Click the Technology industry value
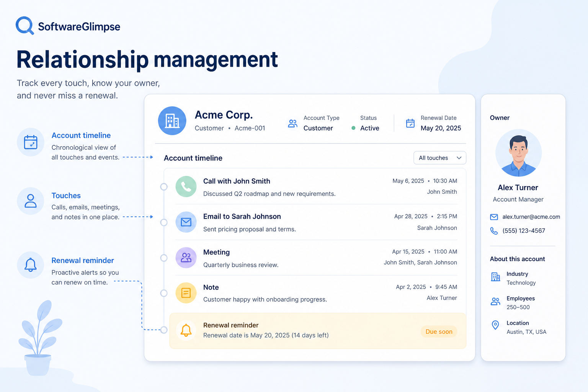 pos(521,283)
